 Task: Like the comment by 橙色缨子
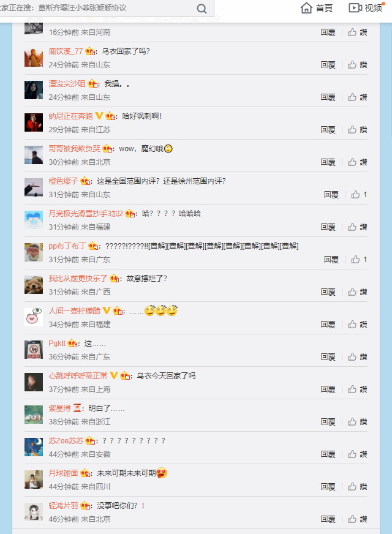pyautogui.click(x=359, y=195)
